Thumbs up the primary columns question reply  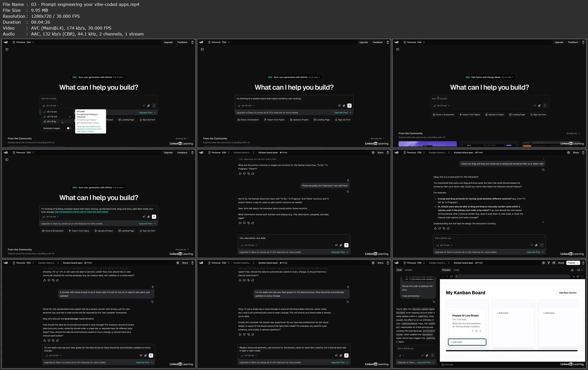(x=240, y=174)
